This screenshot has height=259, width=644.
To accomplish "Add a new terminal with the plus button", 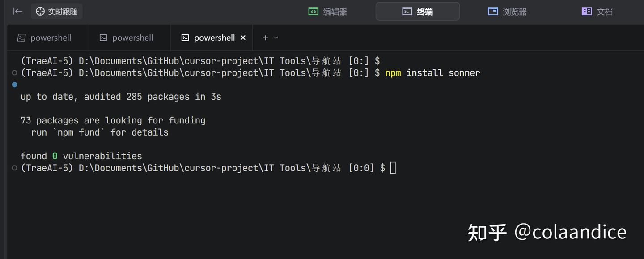I will coord(265,38).
